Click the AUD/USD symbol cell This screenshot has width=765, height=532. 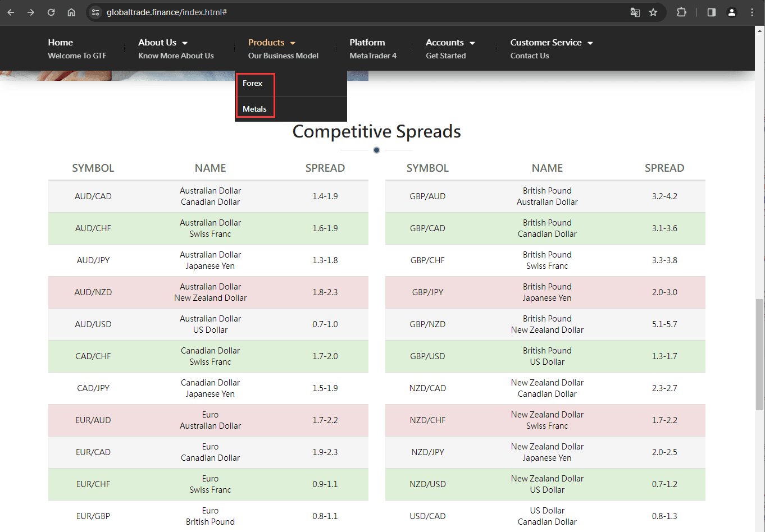pos(93,324)
